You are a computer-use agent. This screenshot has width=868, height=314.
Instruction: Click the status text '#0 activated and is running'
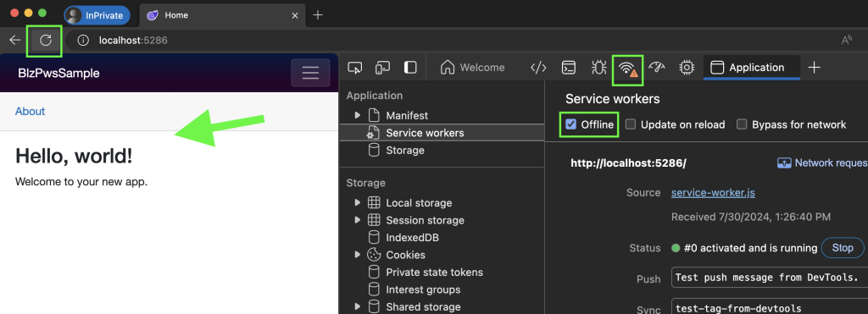click(751, 248)
